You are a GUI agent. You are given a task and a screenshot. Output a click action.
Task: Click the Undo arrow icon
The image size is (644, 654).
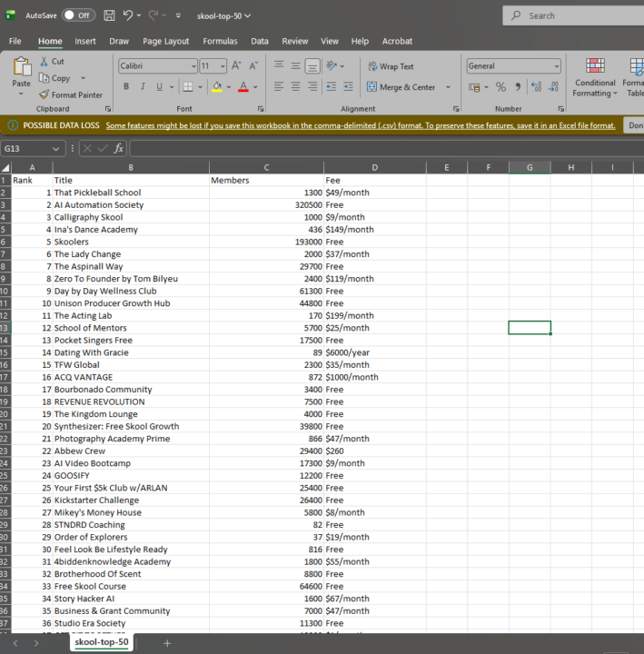(x=128, y=15)
